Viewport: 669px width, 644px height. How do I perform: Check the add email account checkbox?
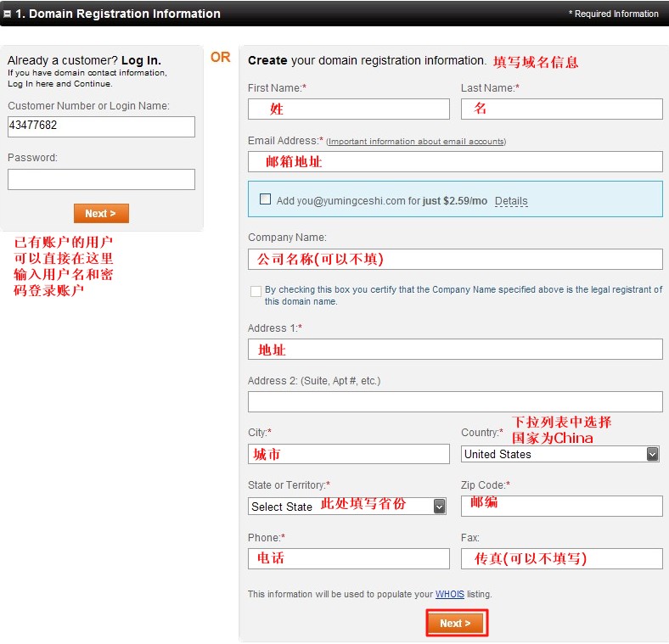coord(265,199)
